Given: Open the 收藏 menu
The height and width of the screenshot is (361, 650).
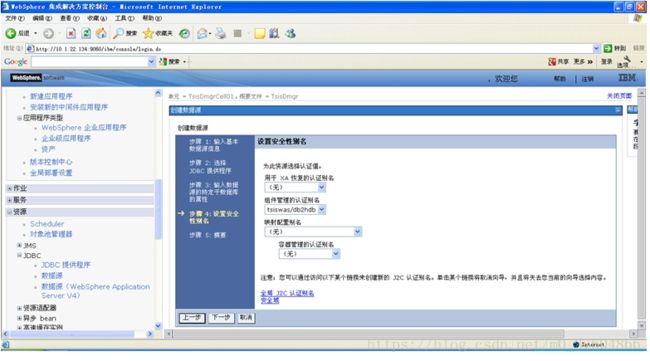Looking at the screenshot, I should [x=97, y=18].
